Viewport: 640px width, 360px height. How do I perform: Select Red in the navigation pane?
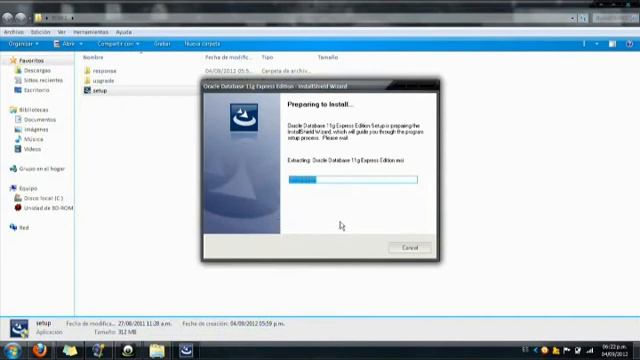pos(24,227)
